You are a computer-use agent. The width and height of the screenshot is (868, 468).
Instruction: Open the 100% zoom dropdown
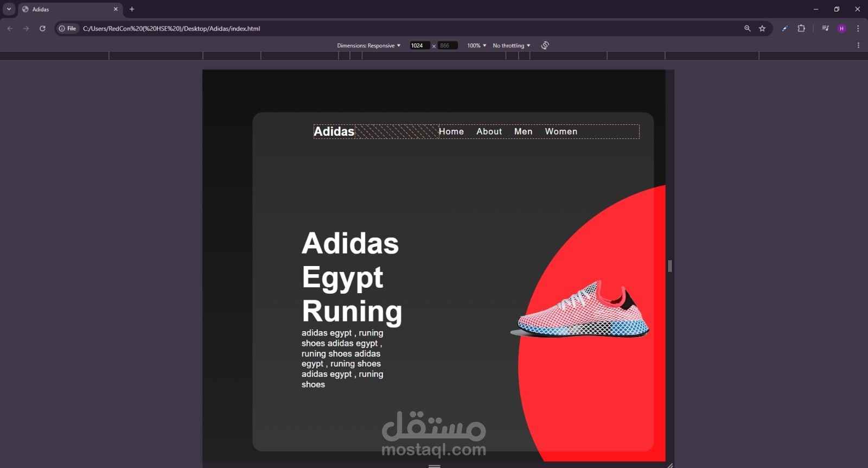tap(476, 46)
